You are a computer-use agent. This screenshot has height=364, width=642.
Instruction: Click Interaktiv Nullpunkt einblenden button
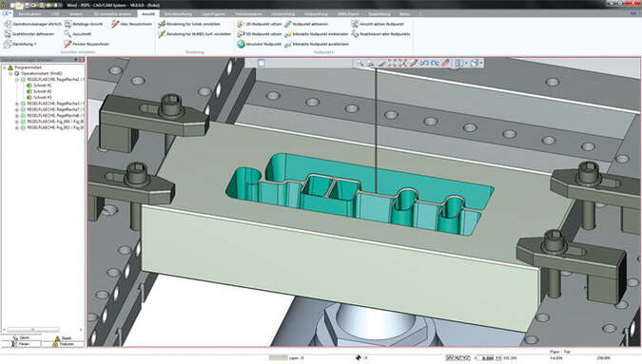[317, 34]
